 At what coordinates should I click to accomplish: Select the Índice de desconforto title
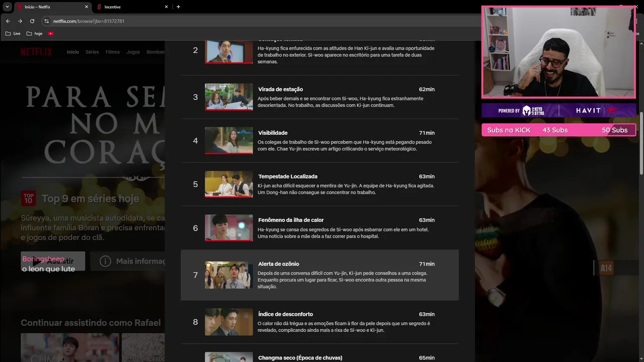click(x=285, y=314)
